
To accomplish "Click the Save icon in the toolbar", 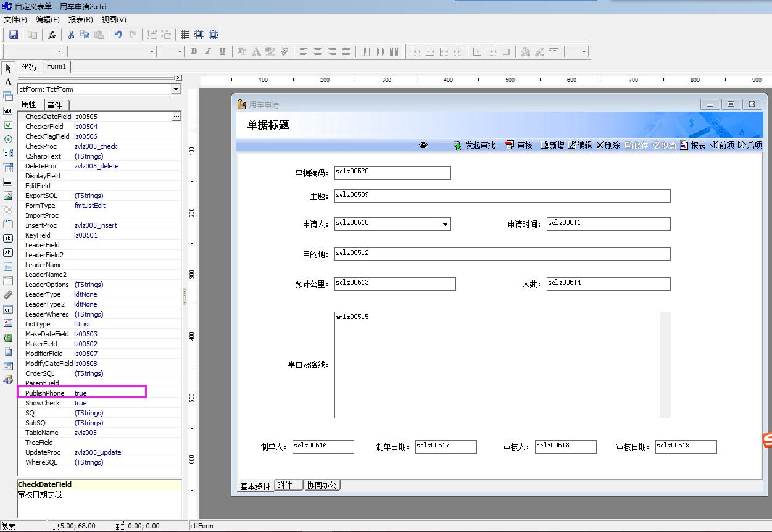I will pyautogui.click(x=14, y=35).
